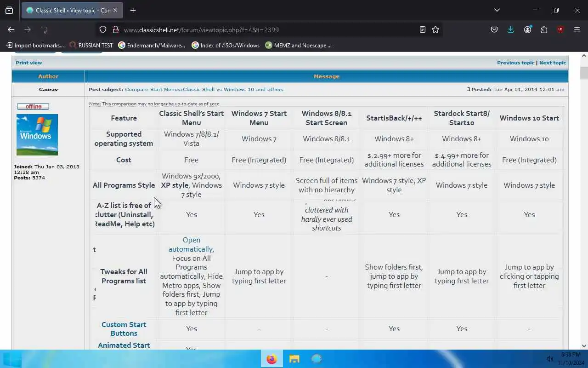588x368 pixels.
Task: Click the Print view link
Action: click(x=28, y=63)
